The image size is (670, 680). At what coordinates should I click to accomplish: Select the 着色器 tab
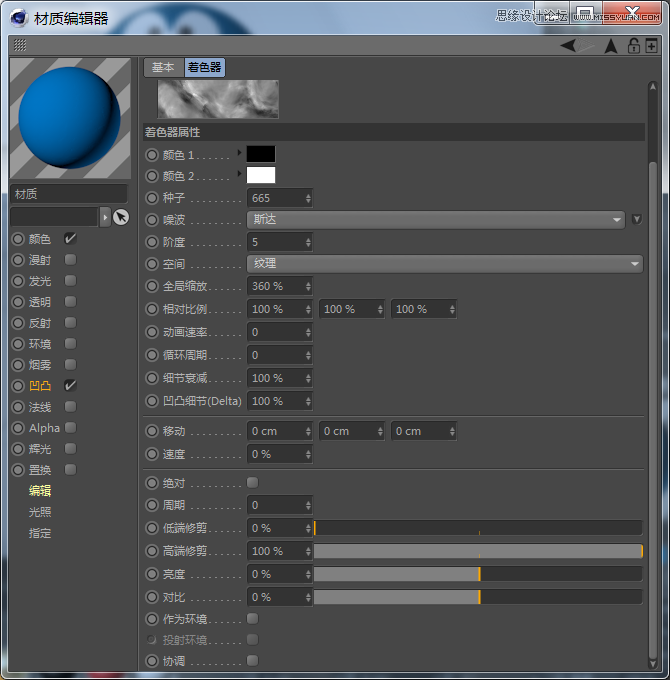click(x=204, y=67)
